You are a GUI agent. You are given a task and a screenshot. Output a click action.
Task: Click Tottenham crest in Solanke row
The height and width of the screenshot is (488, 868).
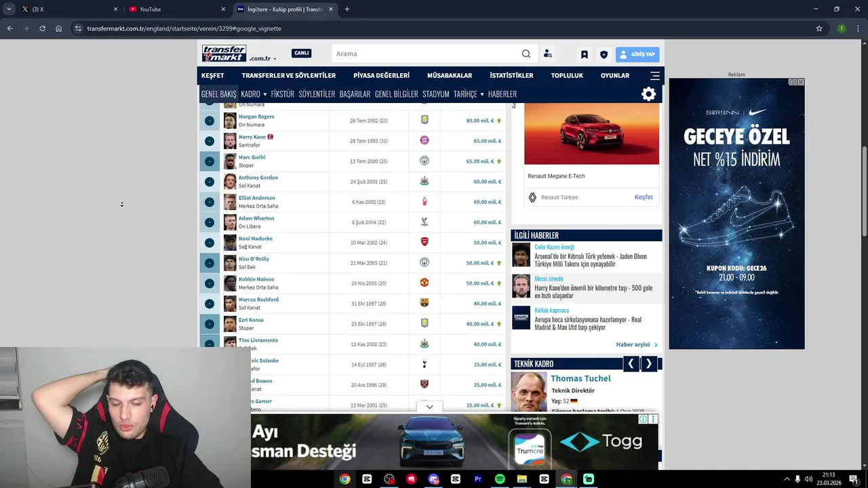(x=425, y=364)
